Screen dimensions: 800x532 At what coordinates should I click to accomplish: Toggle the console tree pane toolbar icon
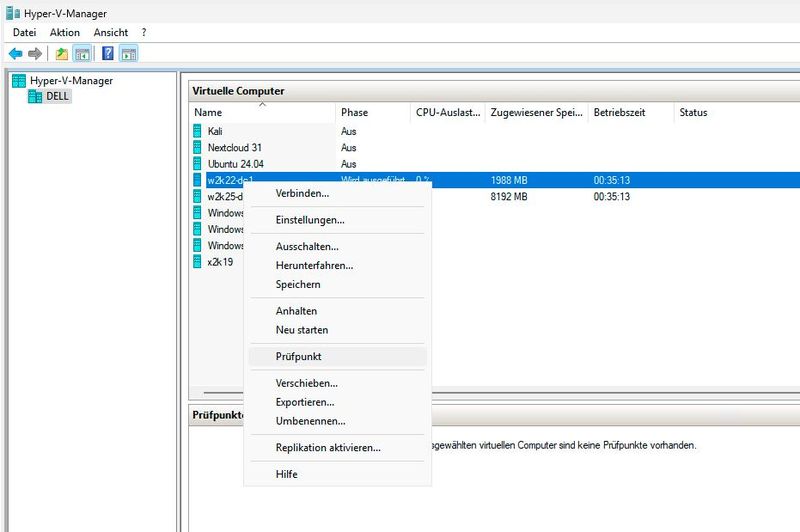[x=82, y=53]
